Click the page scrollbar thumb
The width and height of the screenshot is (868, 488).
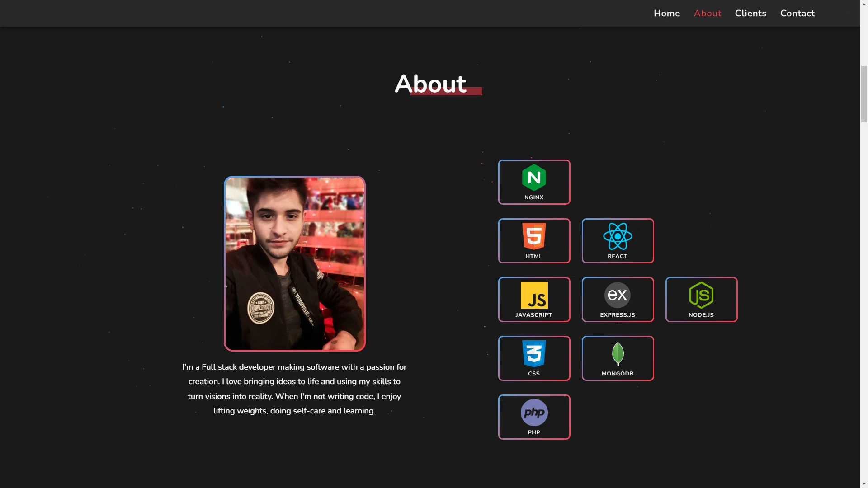point(863,93)
